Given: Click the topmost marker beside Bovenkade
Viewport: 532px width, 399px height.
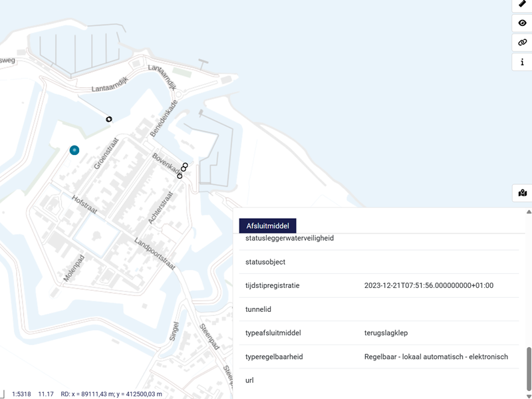Looking at the screenshot, I should 186,165.
